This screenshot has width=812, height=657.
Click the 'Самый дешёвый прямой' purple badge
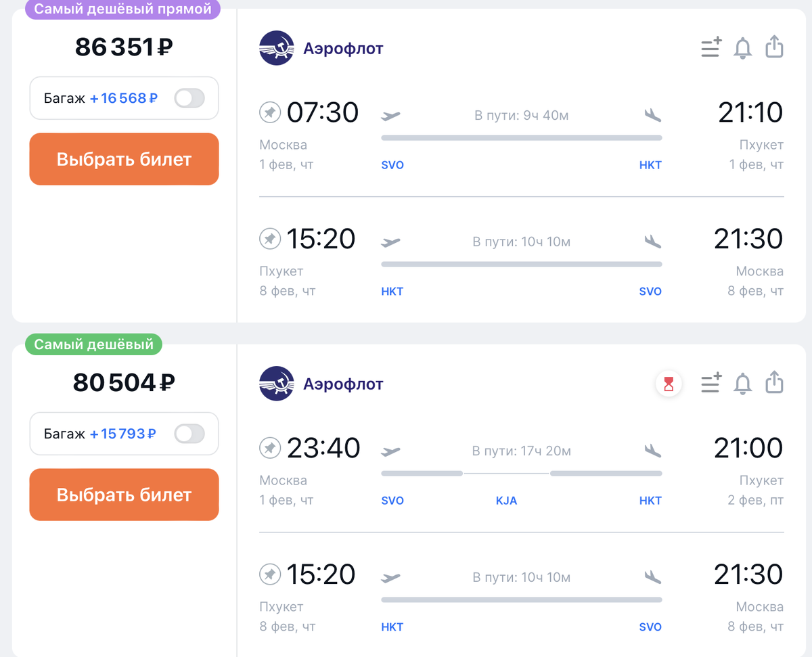pos(123,9)
